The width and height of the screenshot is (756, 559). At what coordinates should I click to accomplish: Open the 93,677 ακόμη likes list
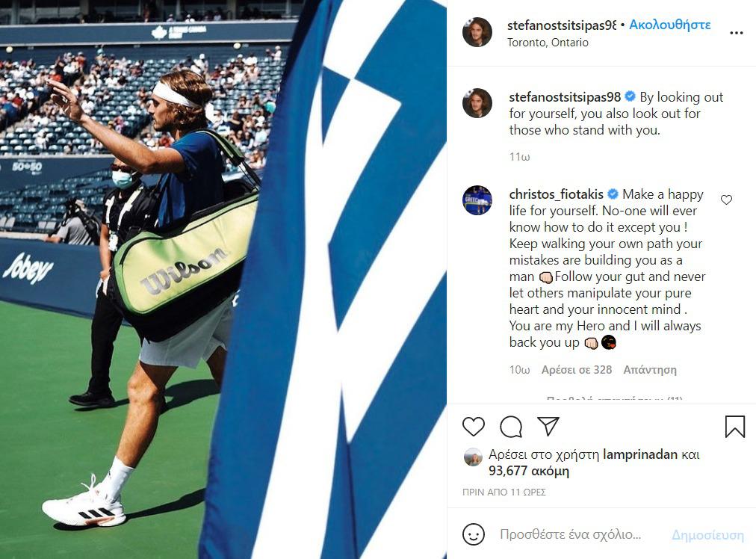[528, 471]
